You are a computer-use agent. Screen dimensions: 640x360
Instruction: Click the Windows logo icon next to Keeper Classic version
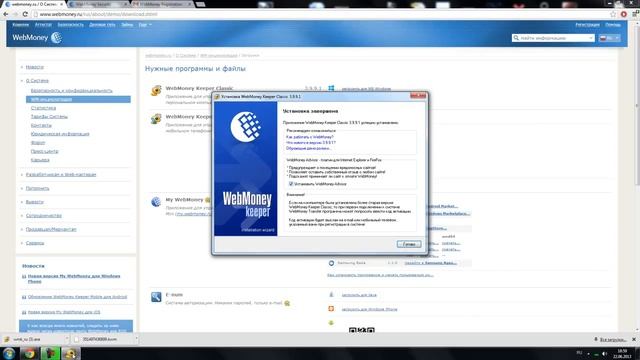pyautogui.click(x=331, y=88)
